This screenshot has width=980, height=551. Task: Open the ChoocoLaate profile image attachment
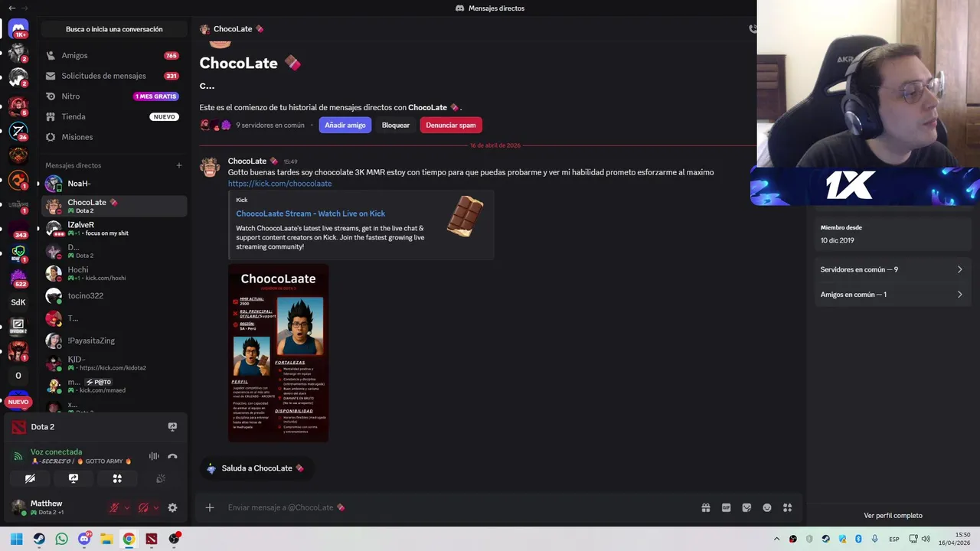pyautogui.click(x=279, y=353)
